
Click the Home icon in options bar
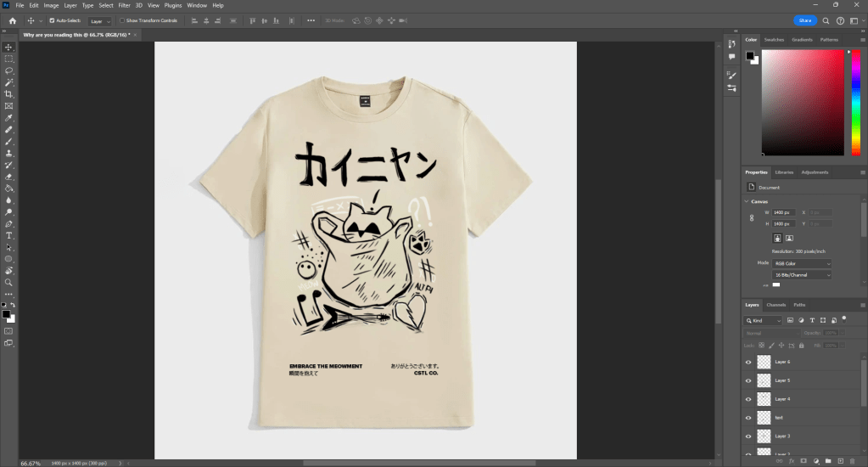[13, 20]
